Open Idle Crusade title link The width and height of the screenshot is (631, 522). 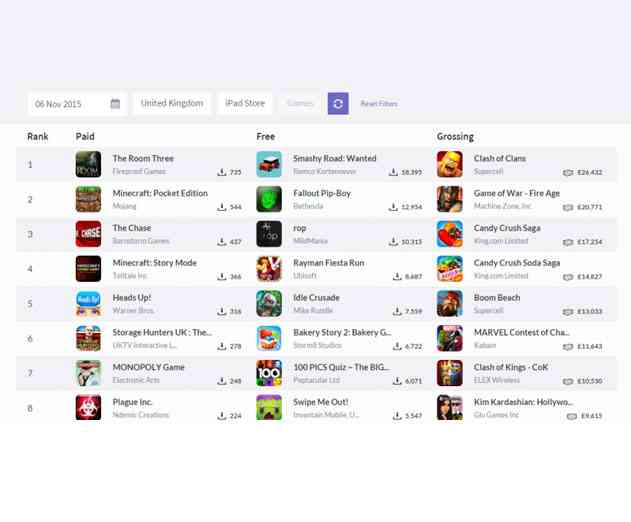pyautogui.click(x=316, y=298)
